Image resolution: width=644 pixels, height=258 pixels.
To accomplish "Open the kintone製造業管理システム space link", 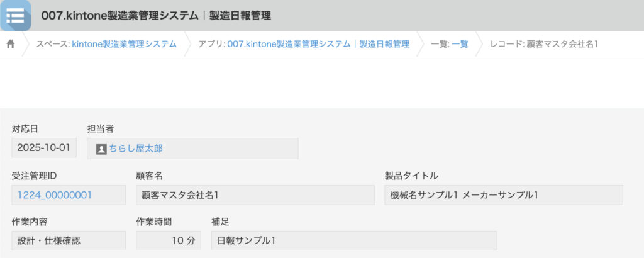I will (x=124, y=44).
